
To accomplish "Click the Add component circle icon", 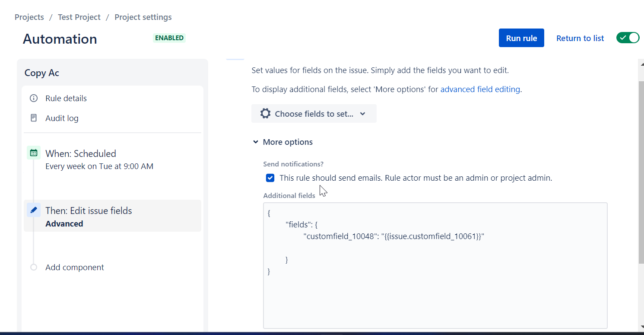I will [34, 267].
